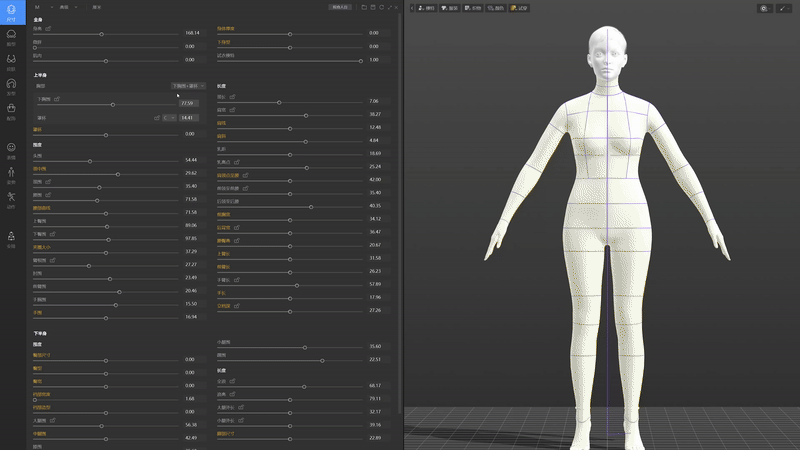Click the fourth viewport toolbar button
The height and width of the screenshot is (450, 800).
point(495,8)
